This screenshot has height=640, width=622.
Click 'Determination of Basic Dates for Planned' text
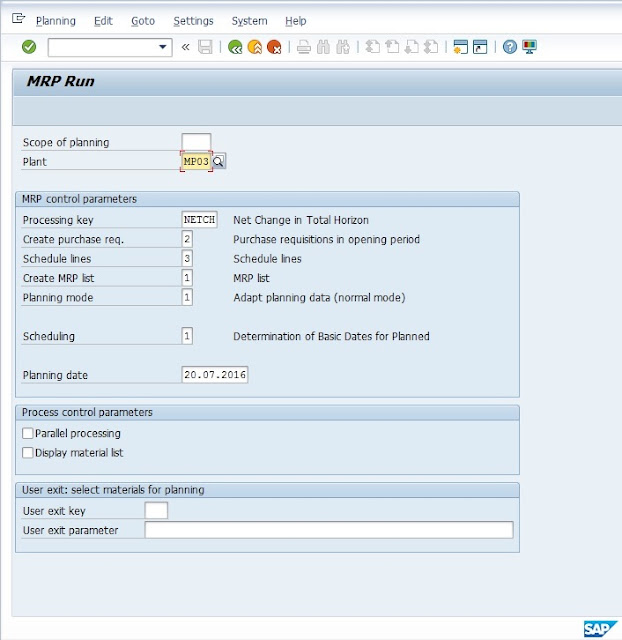pyautogui.click(x=331, y=336)
